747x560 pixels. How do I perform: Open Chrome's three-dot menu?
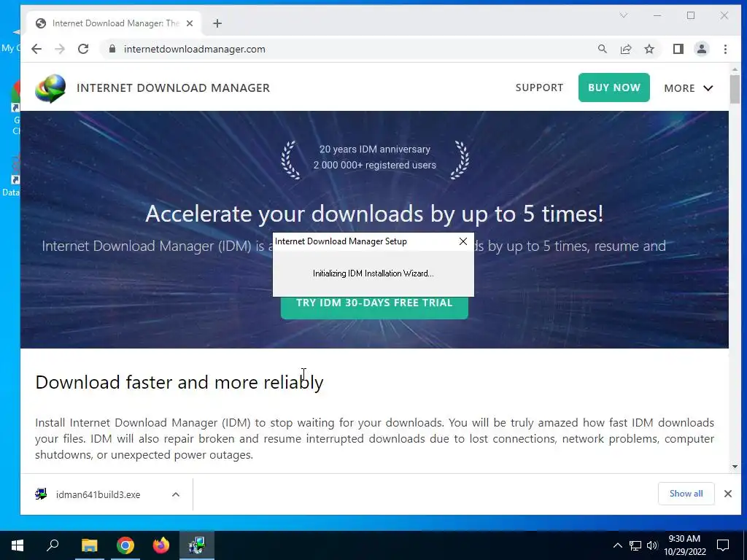click(x=726, y=49)
